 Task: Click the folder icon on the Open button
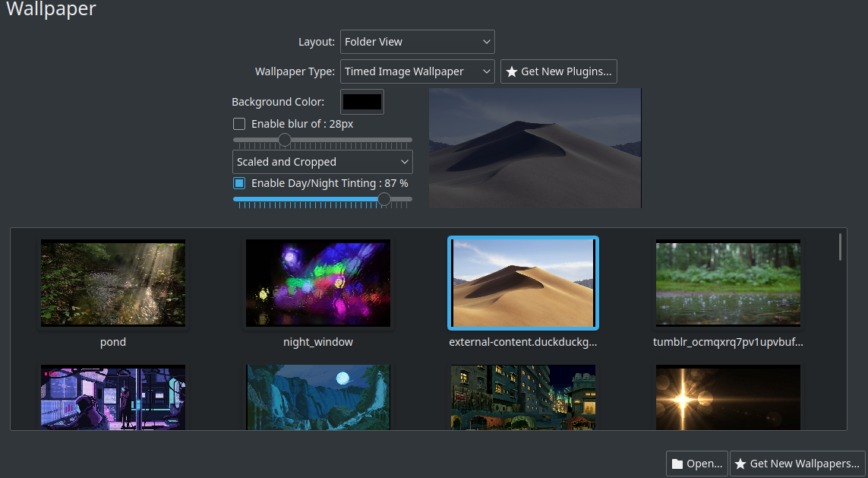pyautogui.click(x=677, y=464)
